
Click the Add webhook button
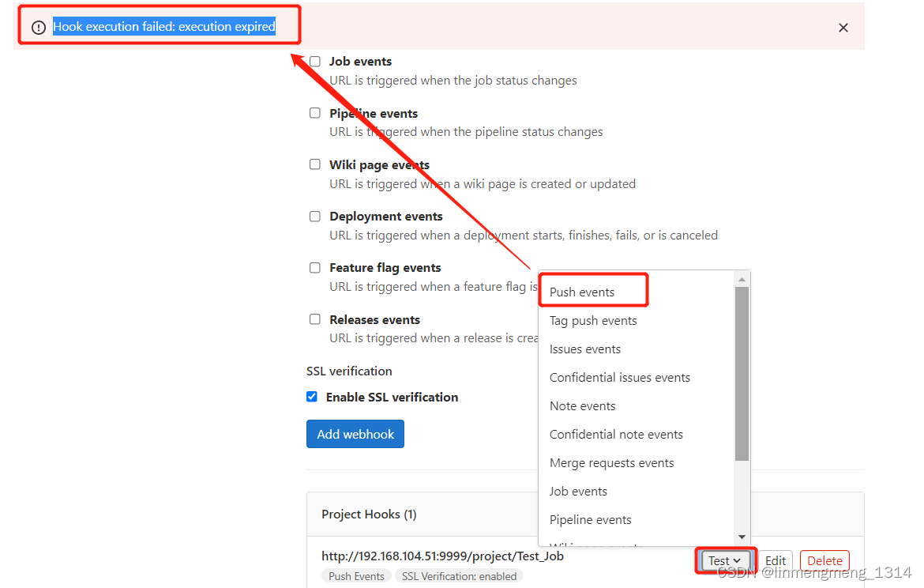pos(355,434)
